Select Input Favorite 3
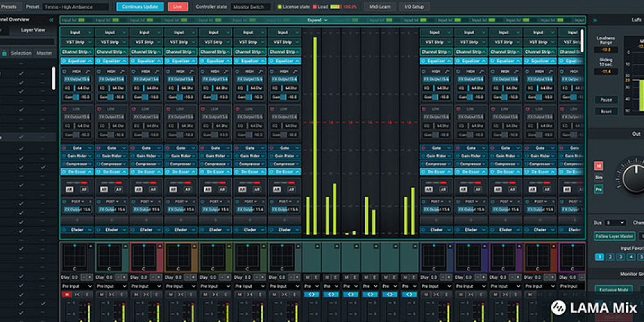 (x=621, y=257)
